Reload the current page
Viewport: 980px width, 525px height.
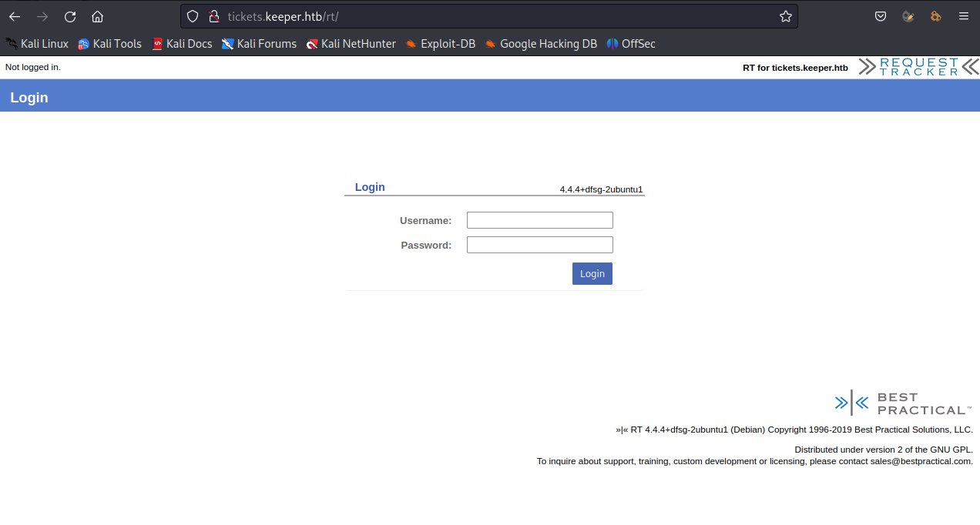[70, 16]
